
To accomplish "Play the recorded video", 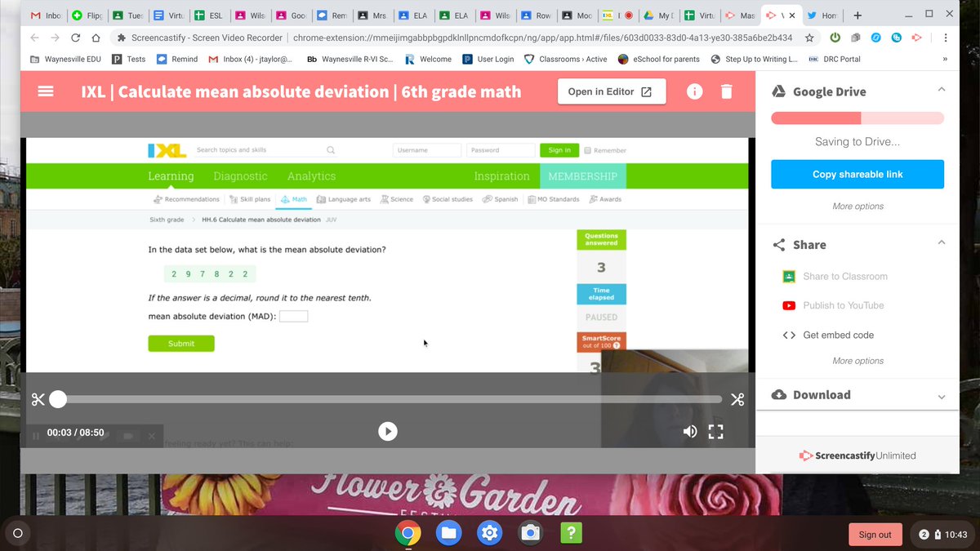I will coord(388,431).
